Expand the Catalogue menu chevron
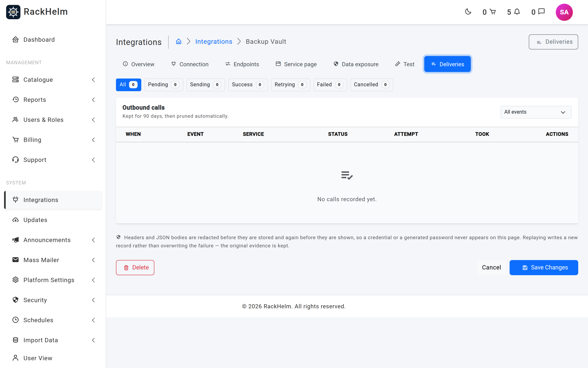588x368 pixels. 94,80
